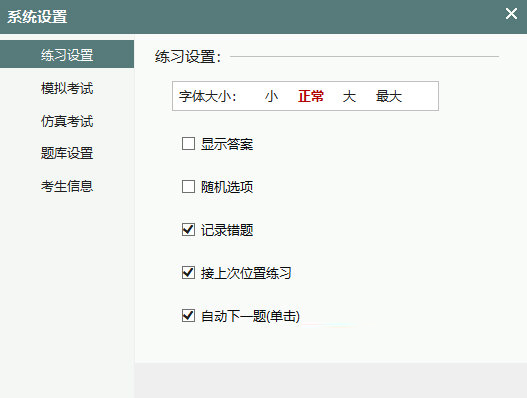Image resolution: width=527 pixels, height=398 pixels.
Task: Set font size to 小
Action: (x=271, y=96)
